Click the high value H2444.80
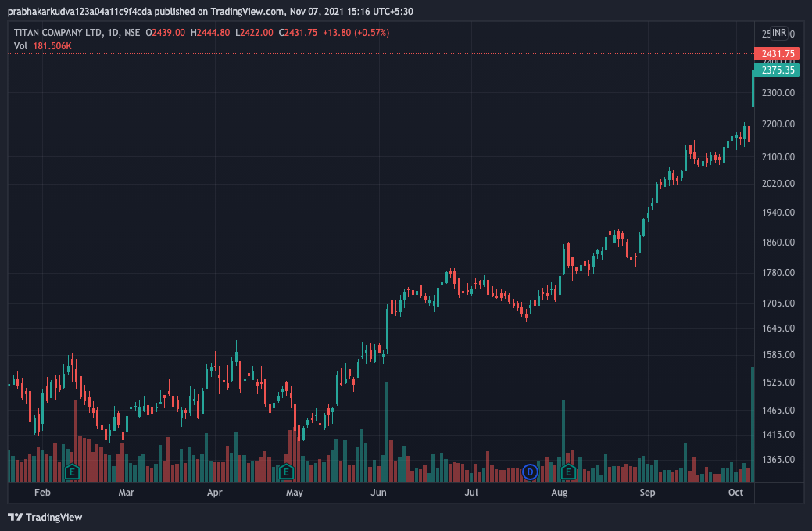The height and width of the screenshot is (531, 812). [x=210, y=33]
